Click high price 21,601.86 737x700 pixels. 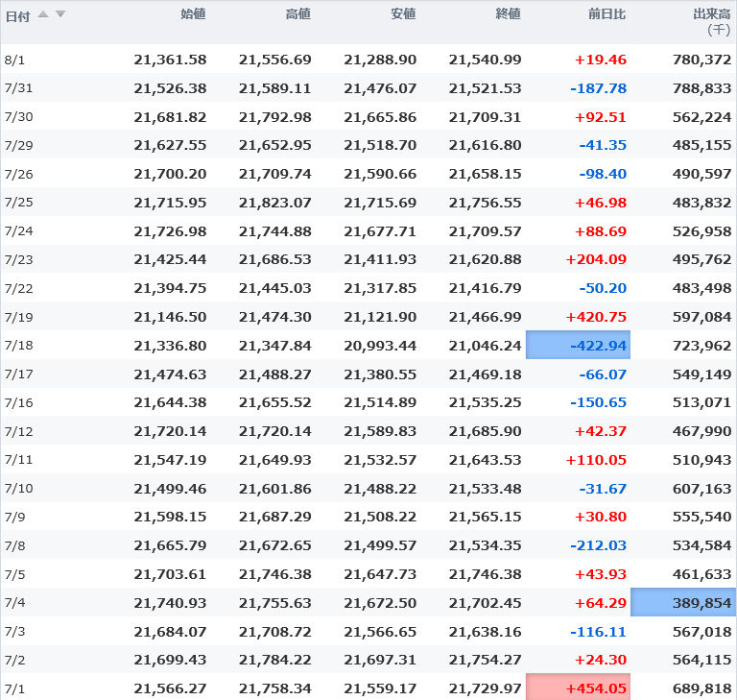pyautogui.click(x=275, y=489)
